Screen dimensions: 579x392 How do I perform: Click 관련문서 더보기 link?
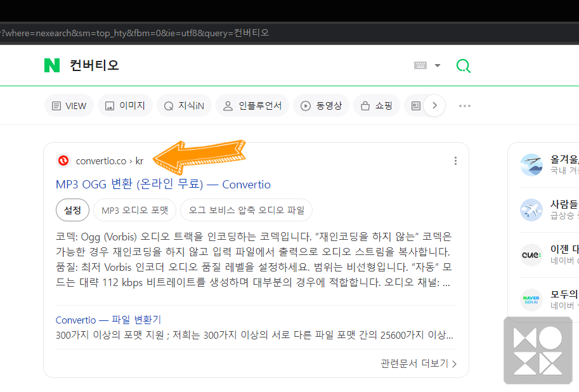[419, 363]
